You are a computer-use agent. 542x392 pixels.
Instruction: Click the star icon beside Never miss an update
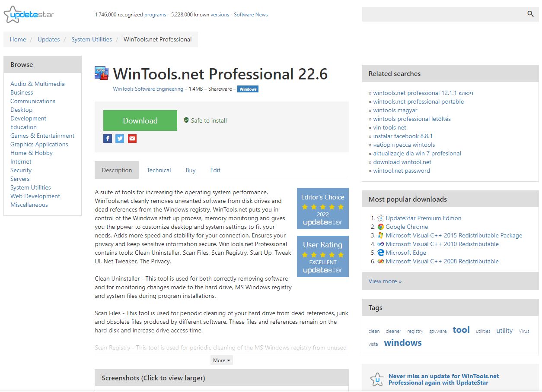point(377,379)
